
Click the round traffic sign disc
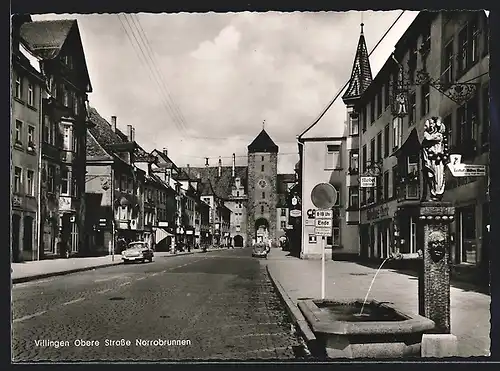324,195
